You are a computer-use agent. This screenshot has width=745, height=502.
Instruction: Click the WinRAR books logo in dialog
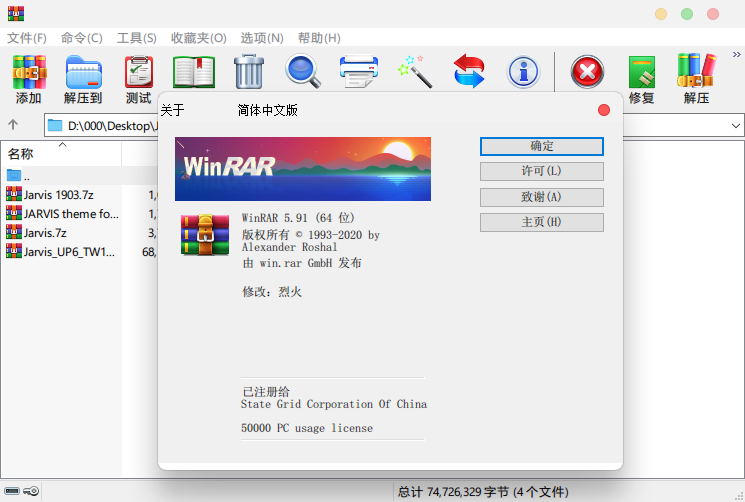[x=205, y=235]
